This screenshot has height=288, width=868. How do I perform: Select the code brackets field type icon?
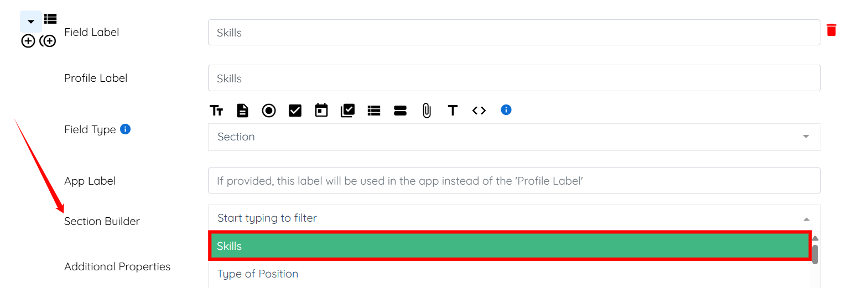coord(479,111)
